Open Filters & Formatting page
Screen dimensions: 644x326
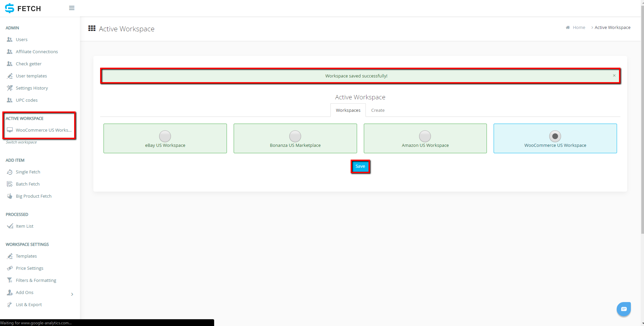tap(36, 280)
